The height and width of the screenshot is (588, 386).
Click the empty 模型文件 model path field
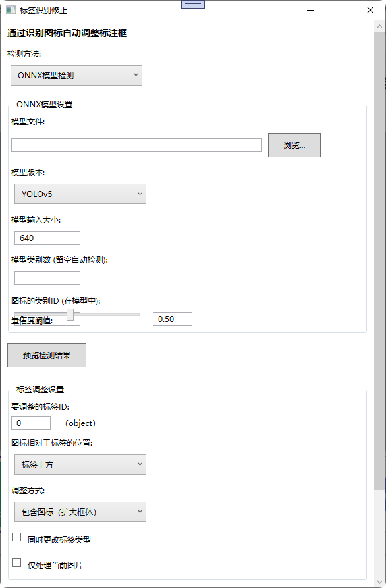click(136, 145)
